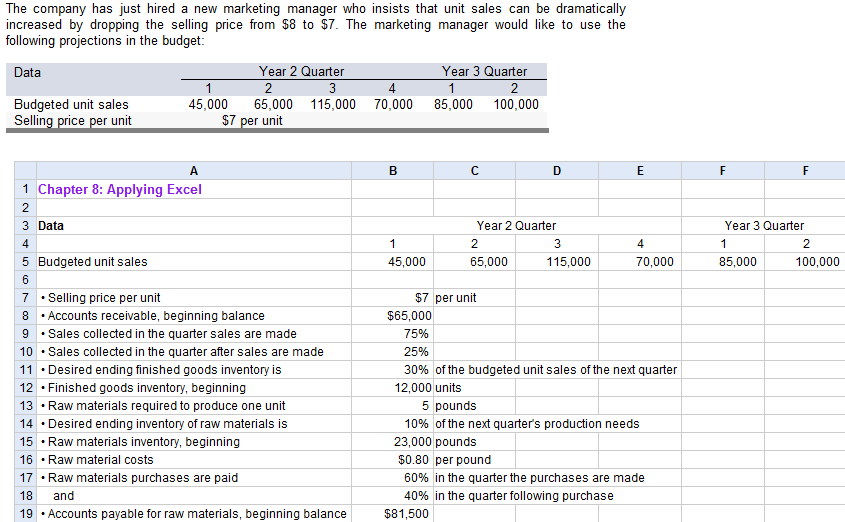Select cell A1 'Chapter 8: Applying Excel'
Viewport: 845px width, 522px height.
(x=193, y=190)
